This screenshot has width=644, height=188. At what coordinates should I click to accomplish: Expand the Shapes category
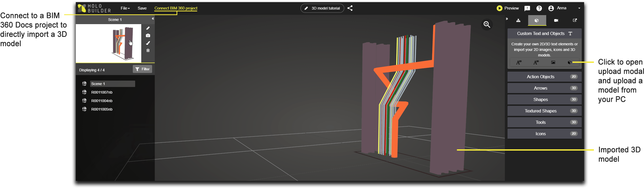pos(544,99)
